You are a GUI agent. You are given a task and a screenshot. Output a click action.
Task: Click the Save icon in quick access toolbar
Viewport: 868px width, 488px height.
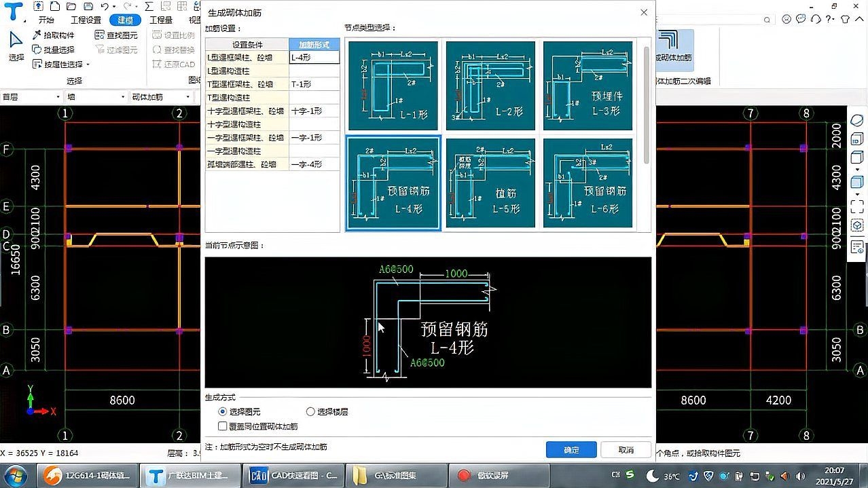[88, 6]
